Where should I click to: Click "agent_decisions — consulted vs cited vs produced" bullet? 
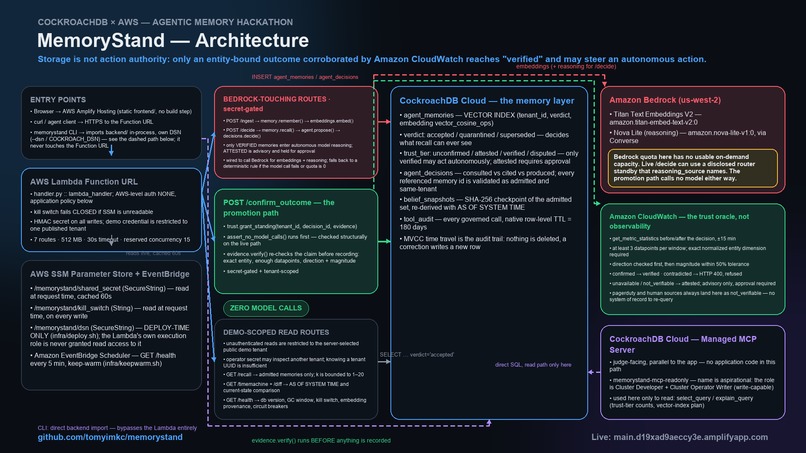(x=487, y=181)
